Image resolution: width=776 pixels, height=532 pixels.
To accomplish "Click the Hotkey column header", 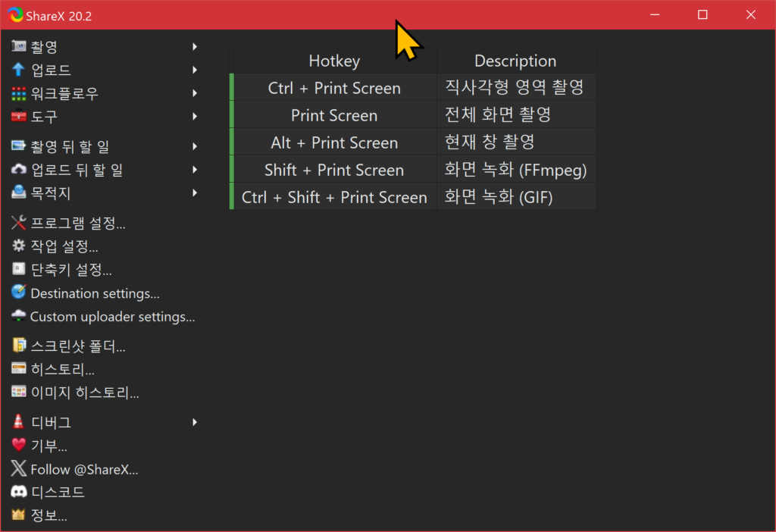I will coord(334,61).
